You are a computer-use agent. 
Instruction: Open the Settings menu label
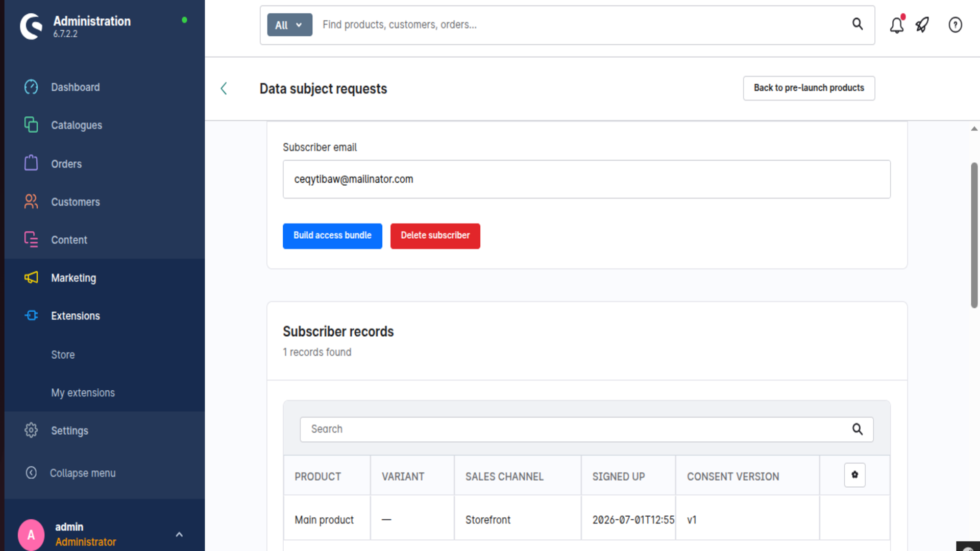click(x=69, y=431)
